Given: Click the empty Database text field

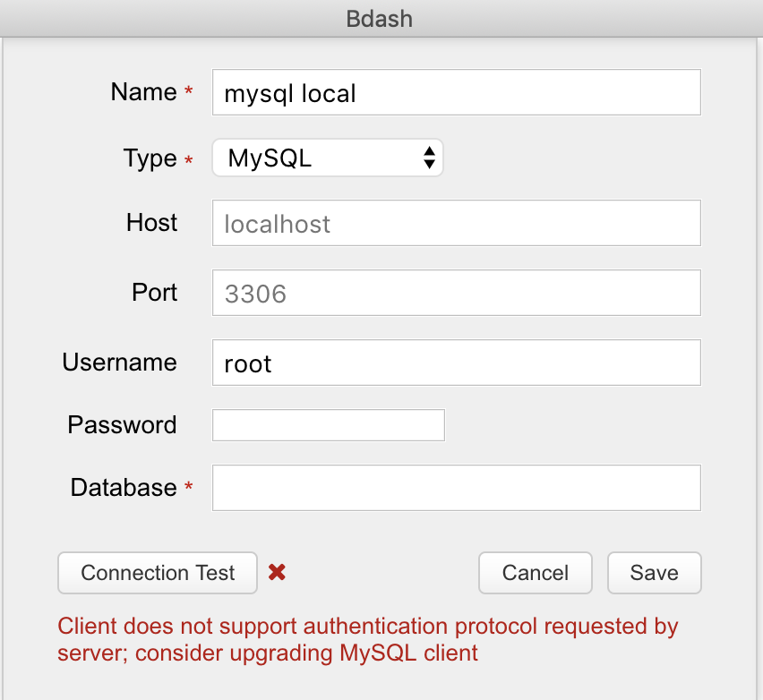Looking at the screenshot, I should coord(456,488).
